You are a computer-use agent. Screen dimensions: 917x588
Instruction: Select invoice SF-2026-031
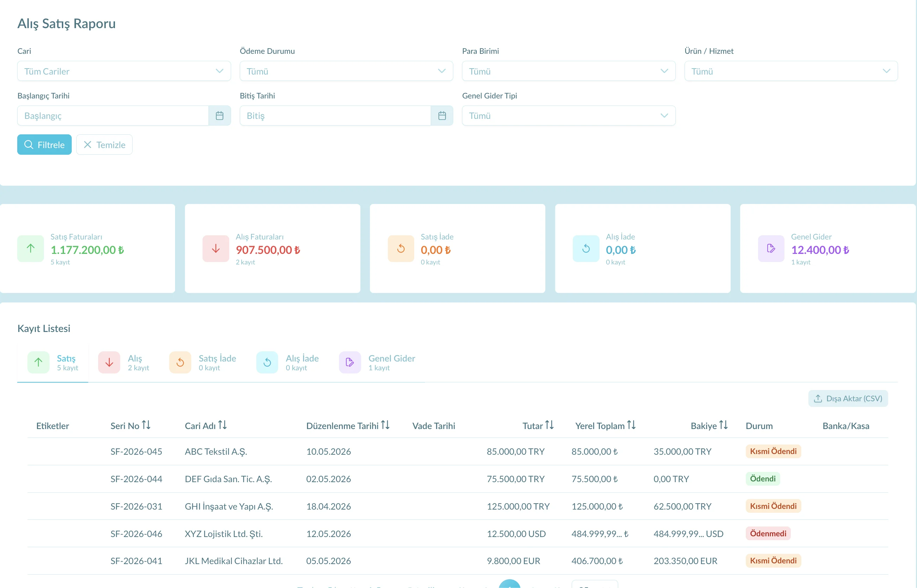136,506
